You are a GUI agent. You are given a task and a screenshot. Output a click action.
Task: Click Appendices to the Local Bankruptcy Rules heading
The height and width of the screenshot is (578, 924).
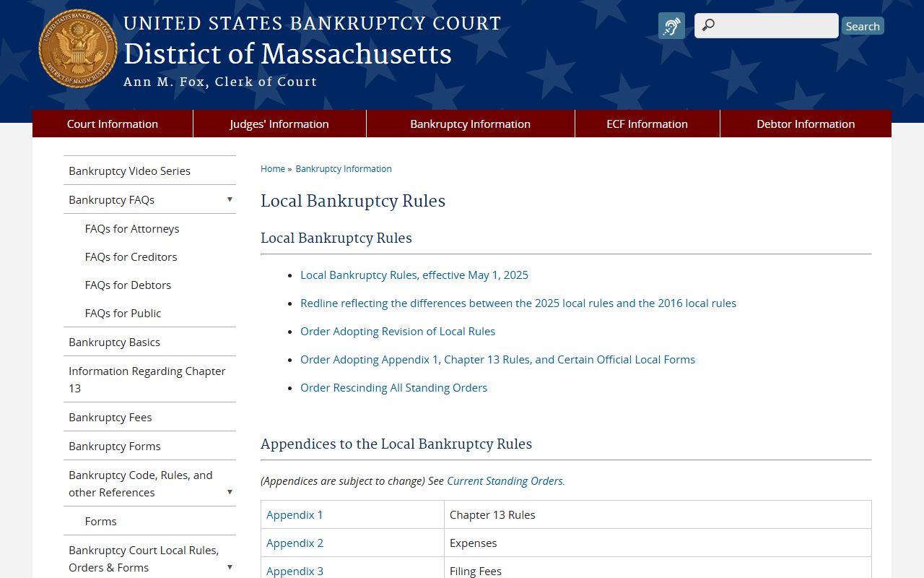(x=396, y=444)
